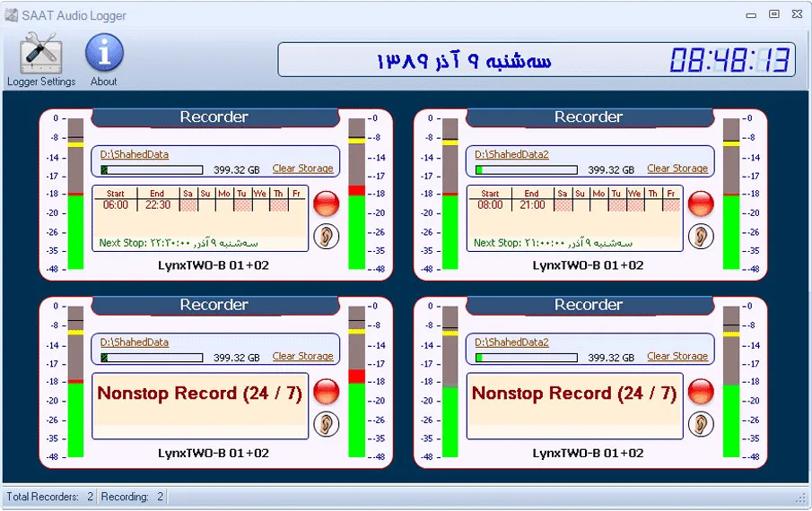Stop recording on the 08:00–21:00 scheduled recorder
812x511 pixels.
tap(701, 204)
